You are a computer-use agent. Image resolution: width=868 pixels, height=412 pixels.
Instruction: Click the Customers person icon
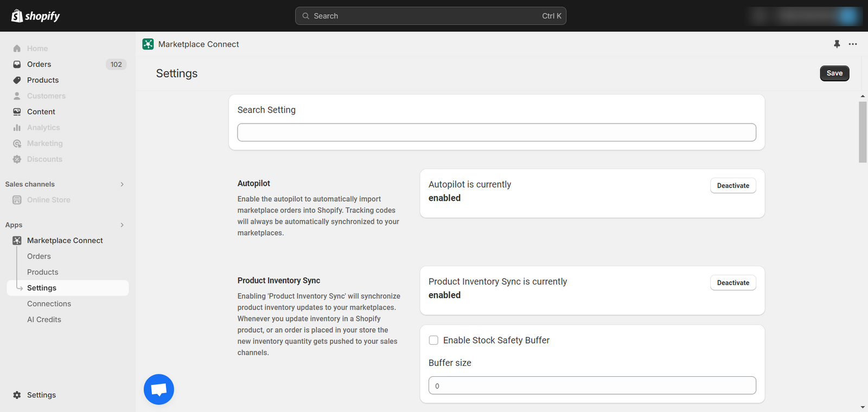(x=17, y=96)
